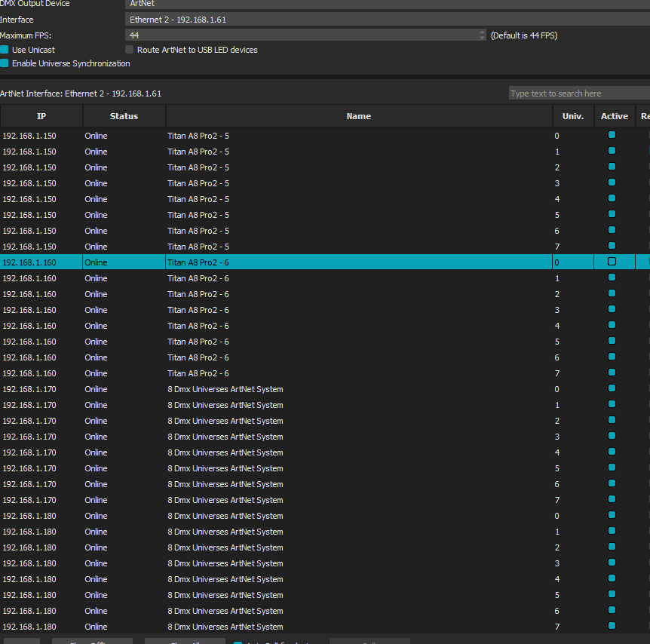Open the DMX Output Device dropdown
The image size is (650, 644).
point(386,4)
